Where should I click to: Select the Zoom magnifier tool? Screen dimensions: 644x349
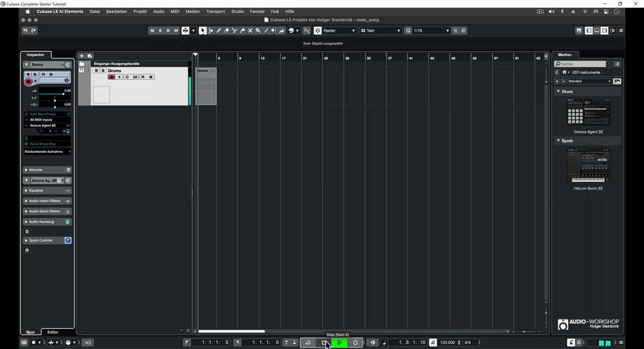(x=258, y=31)
